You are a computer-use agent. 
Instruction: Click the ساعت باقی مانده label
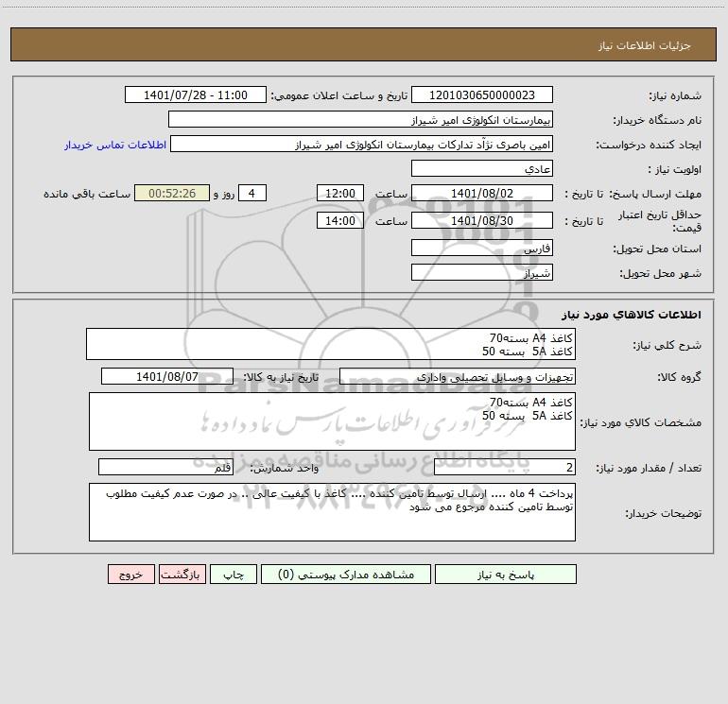pyautogui.click(x=87, y=194)
